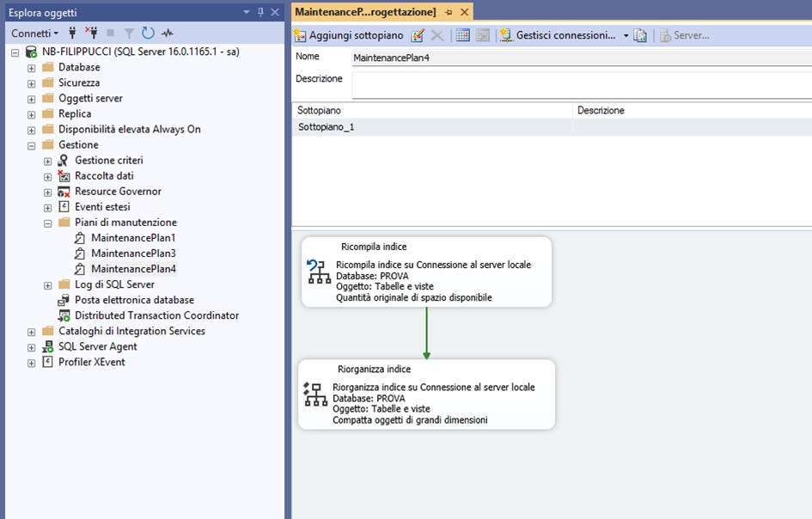Open the dropdown arrow beside Gestisci connessioni

626,36
